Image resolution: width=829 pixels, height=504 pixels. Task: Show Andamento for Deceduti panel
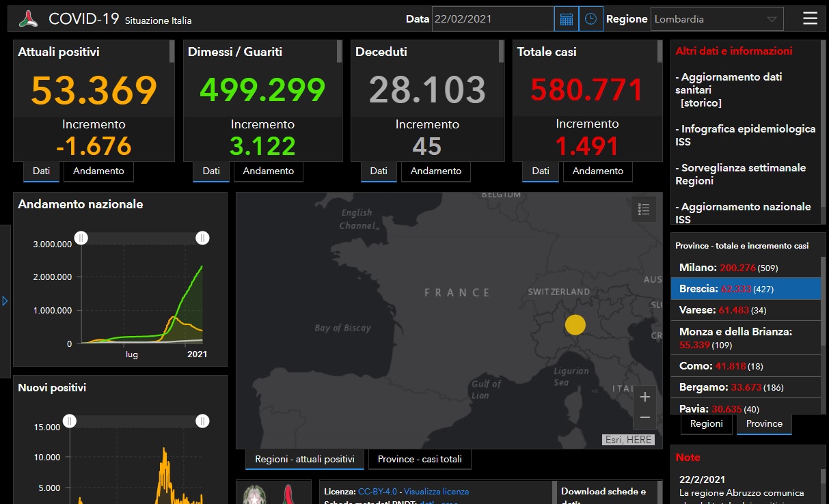pyautogui.click(x=435, y=171)
